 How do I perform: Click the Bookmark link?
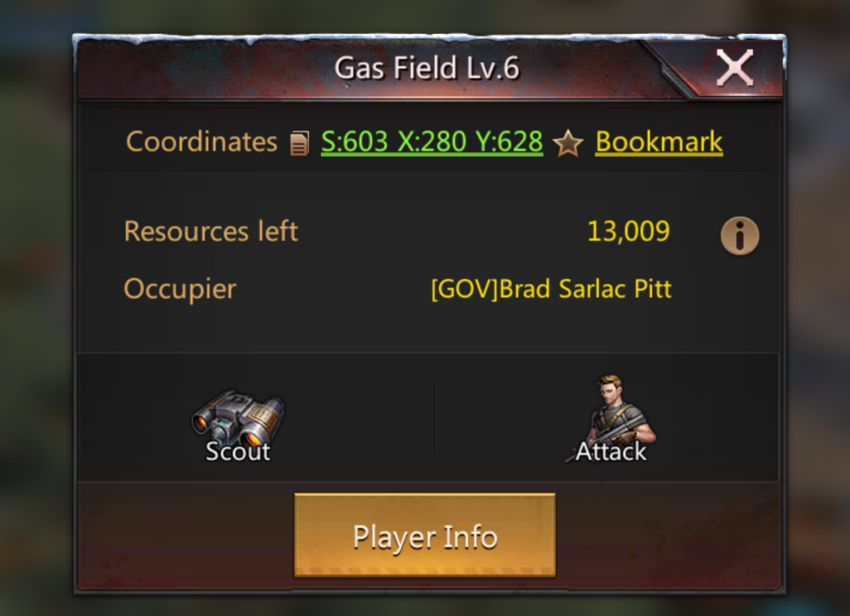[x=658, y=142]
